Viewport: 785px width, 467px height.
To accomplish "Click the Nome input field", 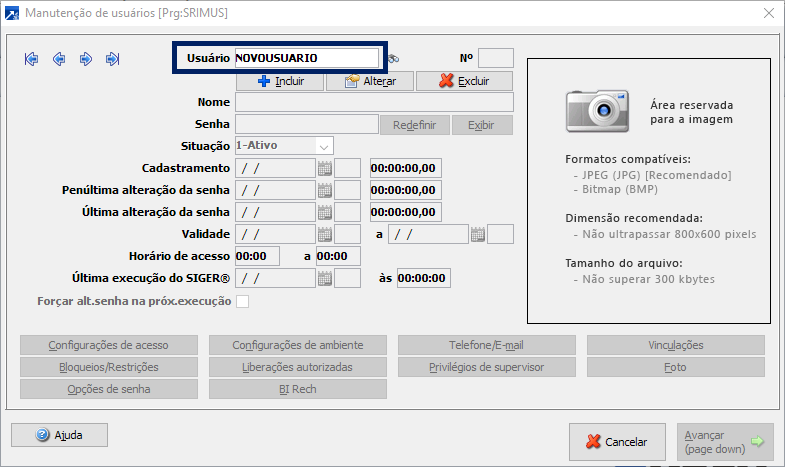I will point(374,102).
